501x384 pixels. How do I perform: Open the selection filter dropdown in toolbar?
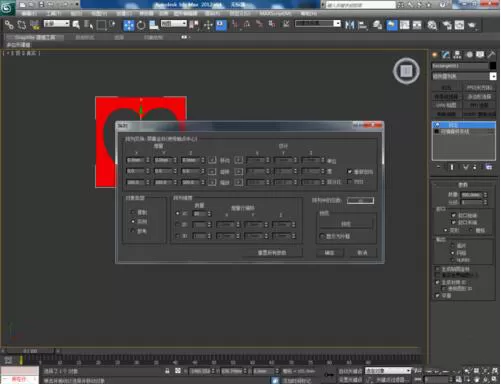[57, 24]
